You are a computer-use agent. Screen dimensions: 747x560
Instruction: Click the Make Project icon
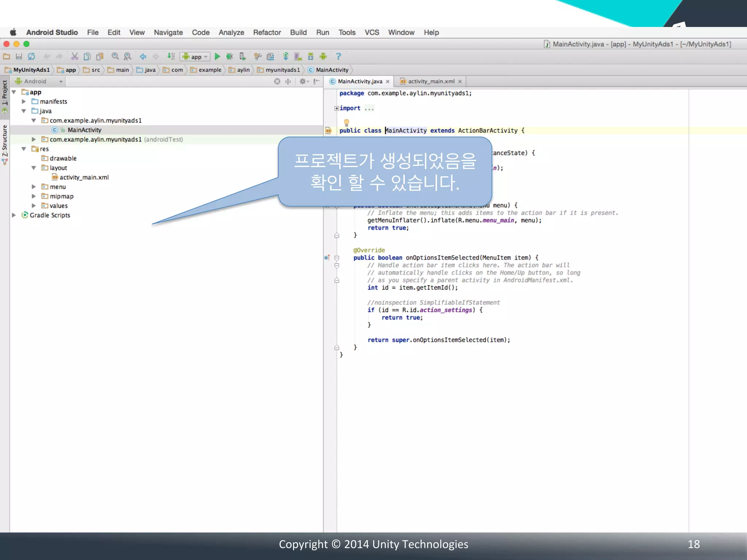click(x=171, y=57)
